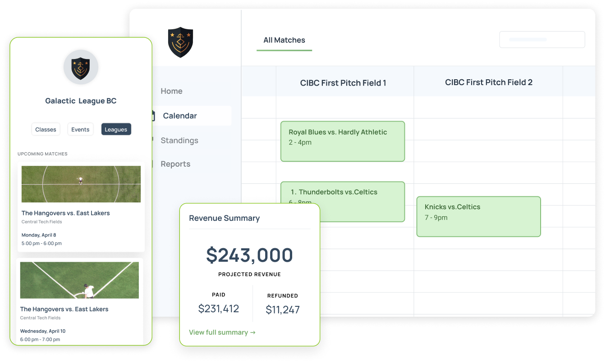The height and width of the screenshot is (364, 606).
Task: Switch to the All Matches tab
Action: [x=284, y=40]
